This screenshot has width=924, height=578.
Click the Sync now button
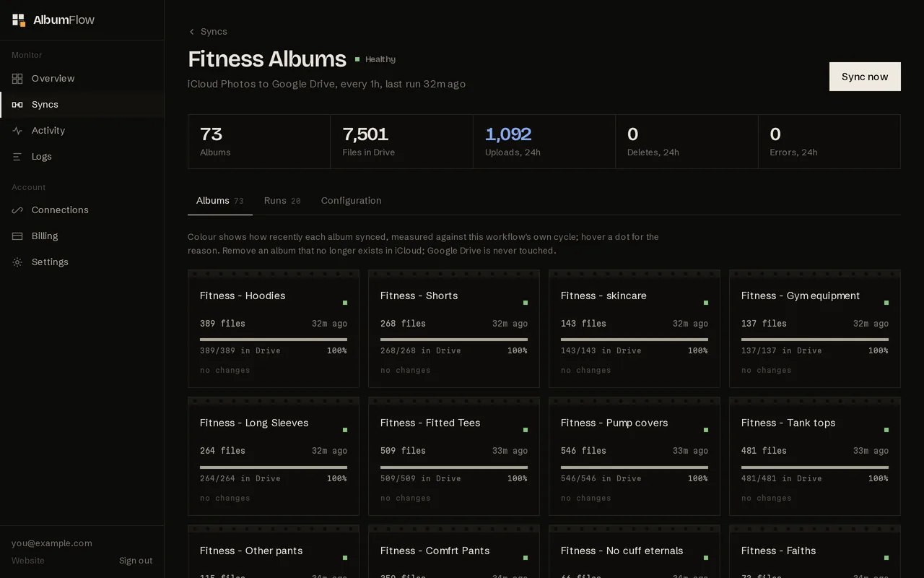coord(865,77)
